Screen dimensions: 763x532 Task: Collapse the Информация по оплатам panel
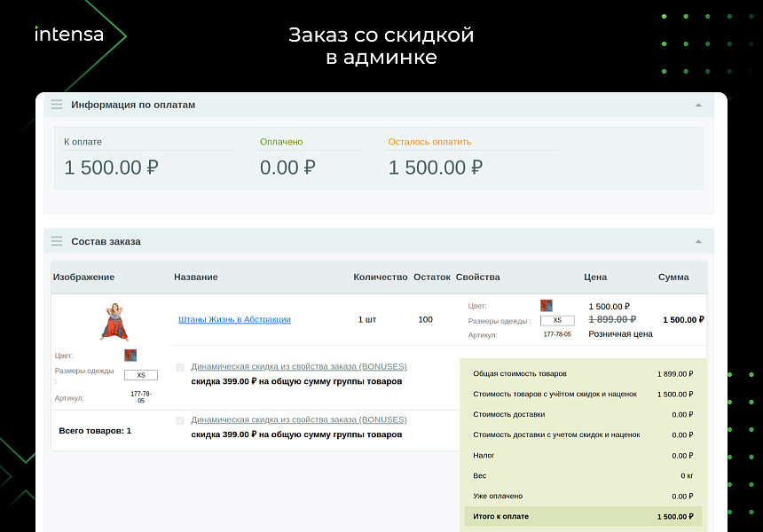coord(697,104)
